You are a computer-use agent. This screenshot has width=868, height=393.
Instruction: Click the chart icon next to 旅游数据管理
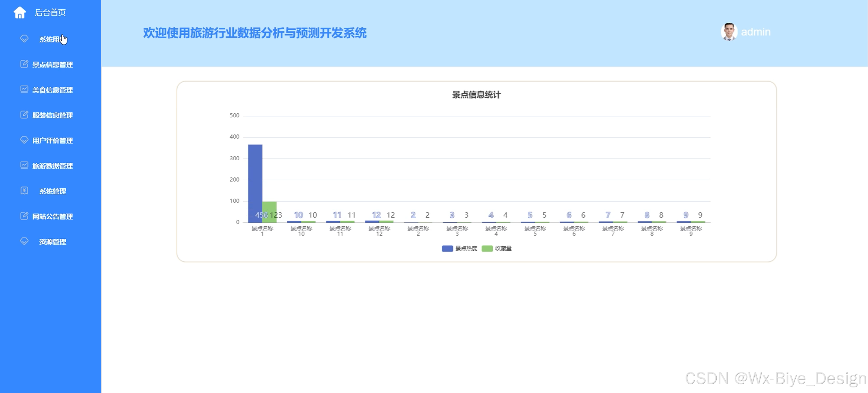(x=24, y=165)
